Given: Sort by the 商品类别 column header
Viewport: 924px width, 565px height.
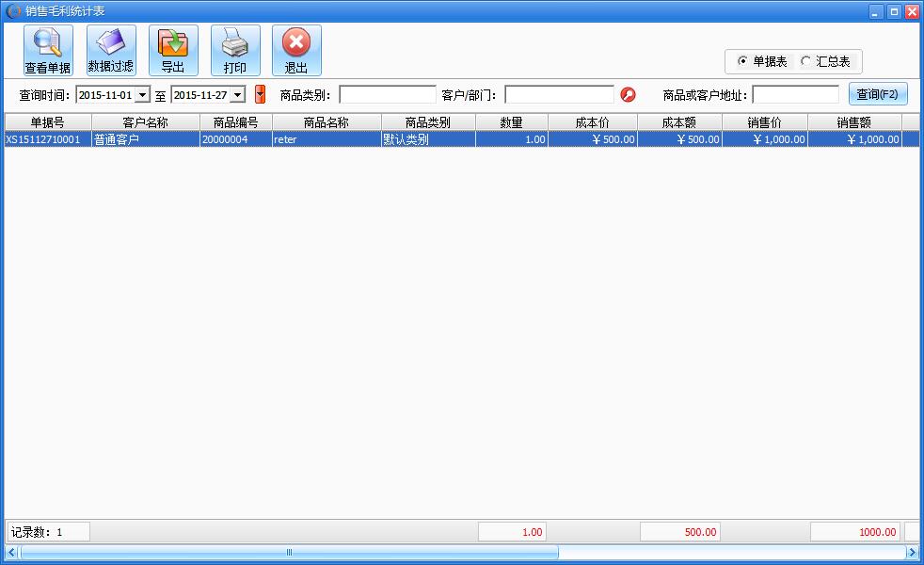Looking at the screenshot, I should 428,122.
